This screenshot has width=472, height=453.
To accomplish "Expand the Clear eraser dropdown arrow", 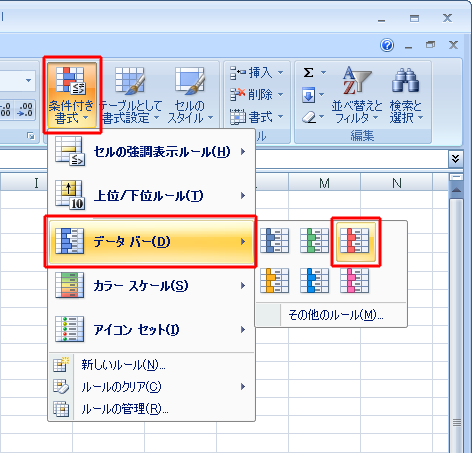I will 321,117.
